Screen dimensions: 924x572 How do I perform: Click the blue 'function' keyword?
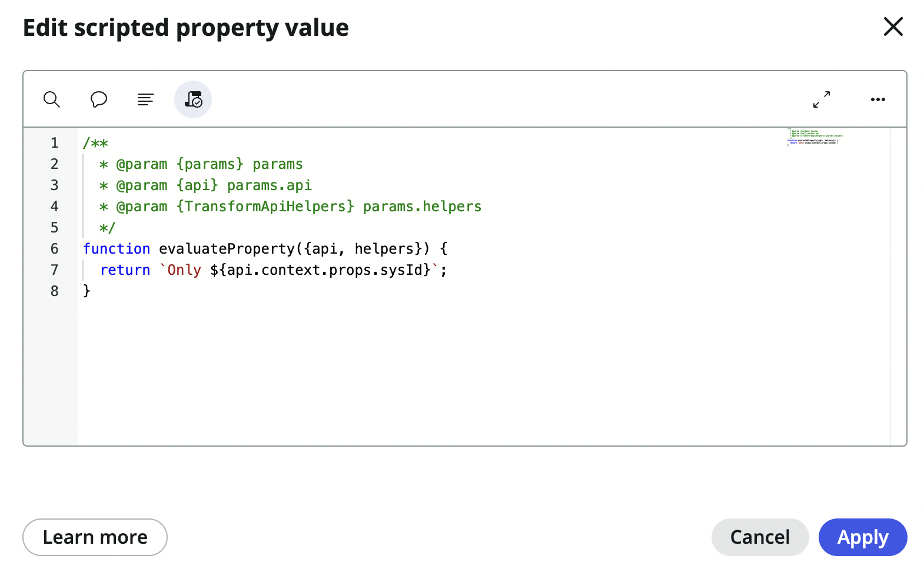(x=117, y=249)
